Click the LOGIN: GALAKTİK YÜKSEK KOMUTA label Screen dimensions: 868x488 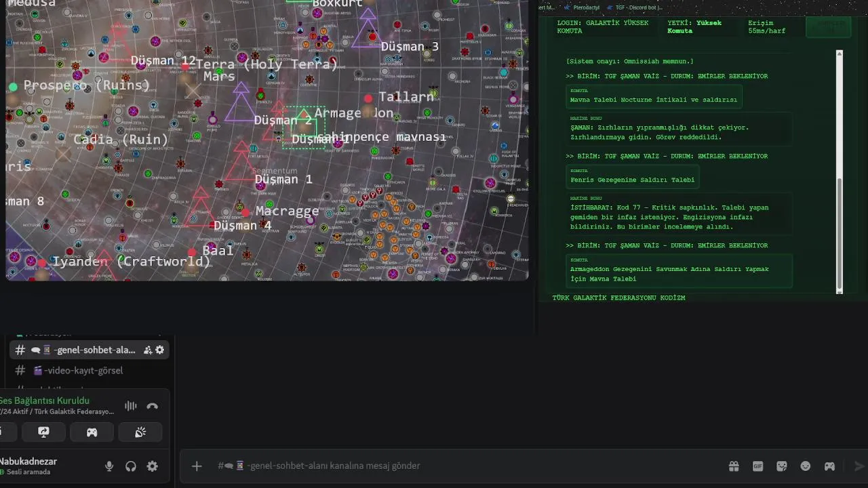603,26
